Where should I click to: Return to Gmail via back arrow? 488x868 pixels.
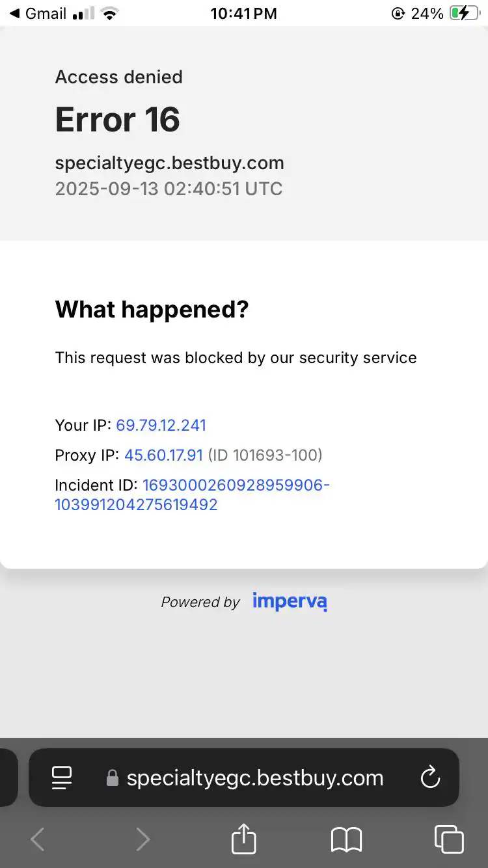coord(14,13)
